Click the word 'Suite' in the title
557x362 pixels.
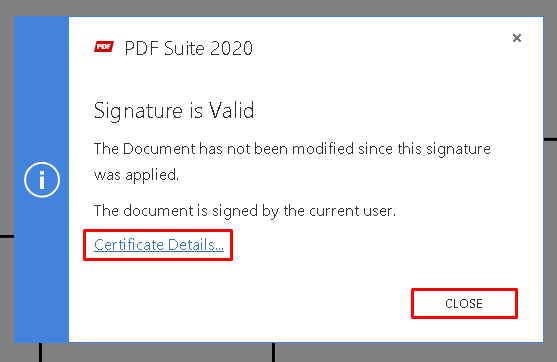click(184, 48)
